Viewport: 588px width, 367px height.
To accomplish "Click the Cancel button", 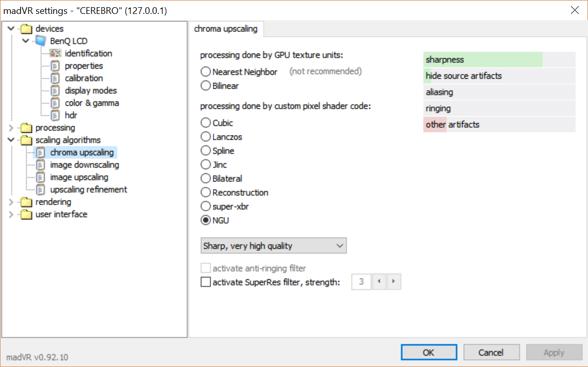I will tap(491, 353).
